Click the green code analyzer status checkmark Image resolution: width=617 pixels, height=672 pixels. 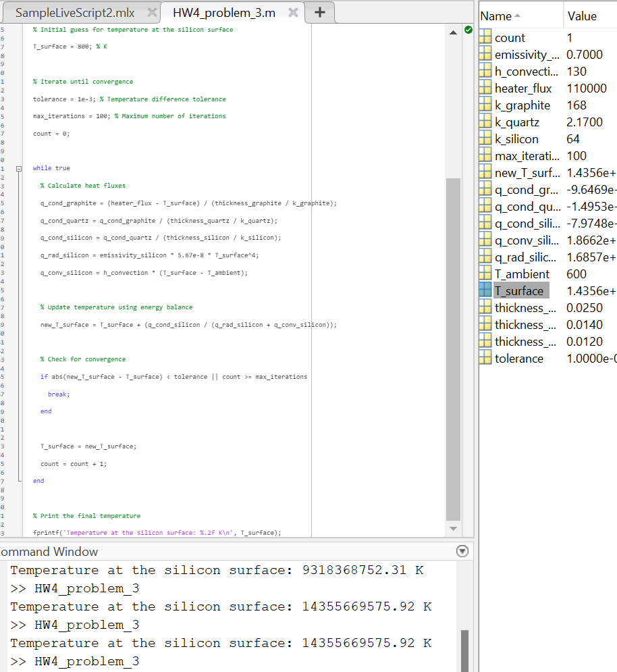468,30
